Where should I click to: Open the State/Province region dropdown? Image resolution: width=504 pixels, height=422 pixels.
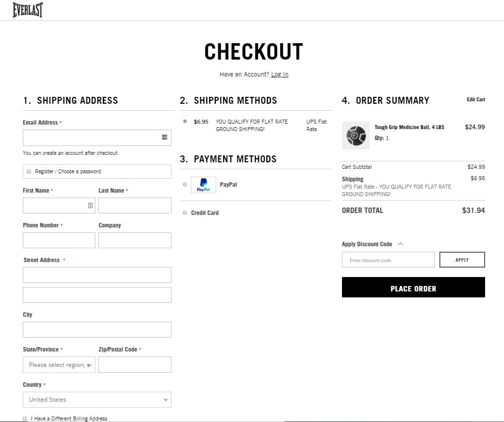coord(59,365)
